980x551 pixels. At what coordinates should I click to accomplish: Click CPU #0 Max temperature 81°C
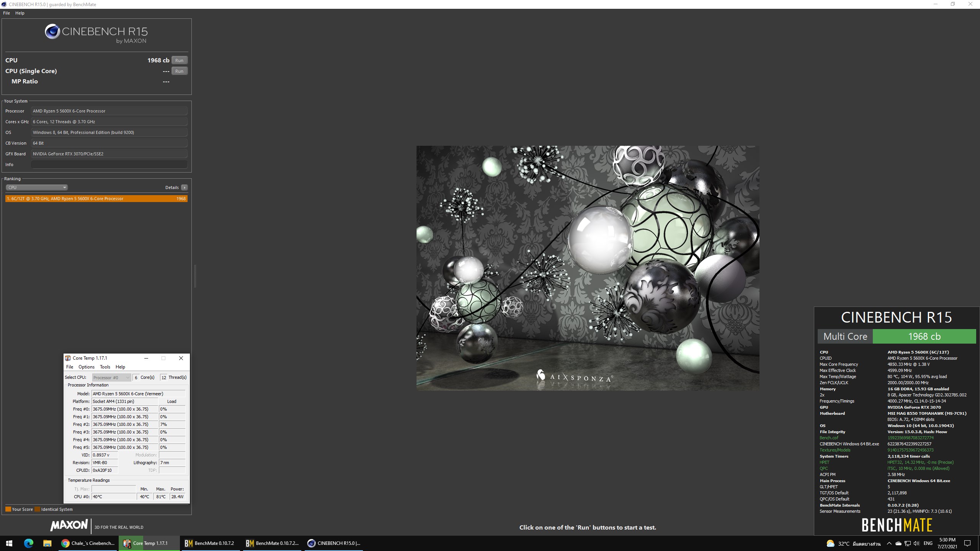161,497
